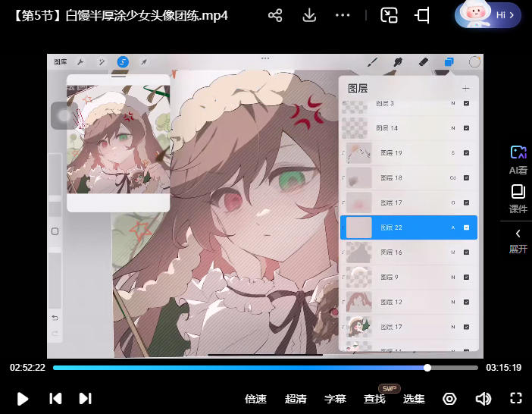Toggle visibility checkbox of 图层 14
The image size is (532, 414).
pyautogui.click(x=466, y=128)
